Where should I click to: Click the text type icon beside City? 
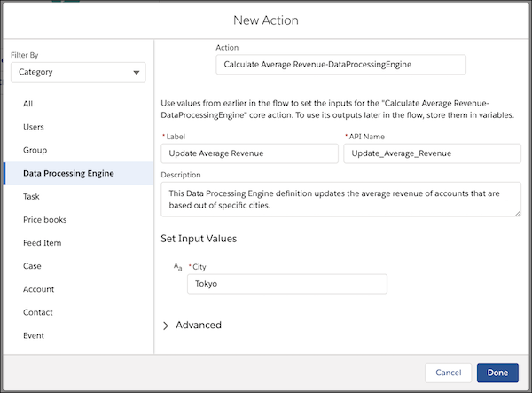click(x=178, y=267)
